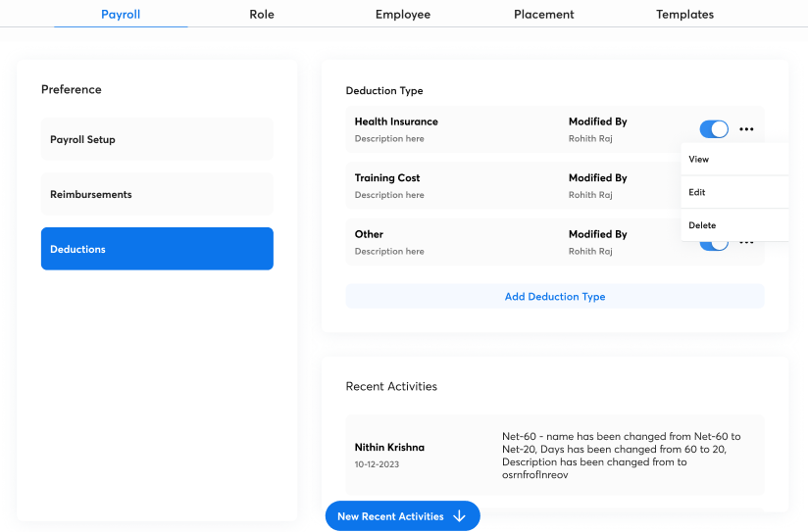808x532 pixels.
Task: Open the Employee tab
Action: coord(403,15)
